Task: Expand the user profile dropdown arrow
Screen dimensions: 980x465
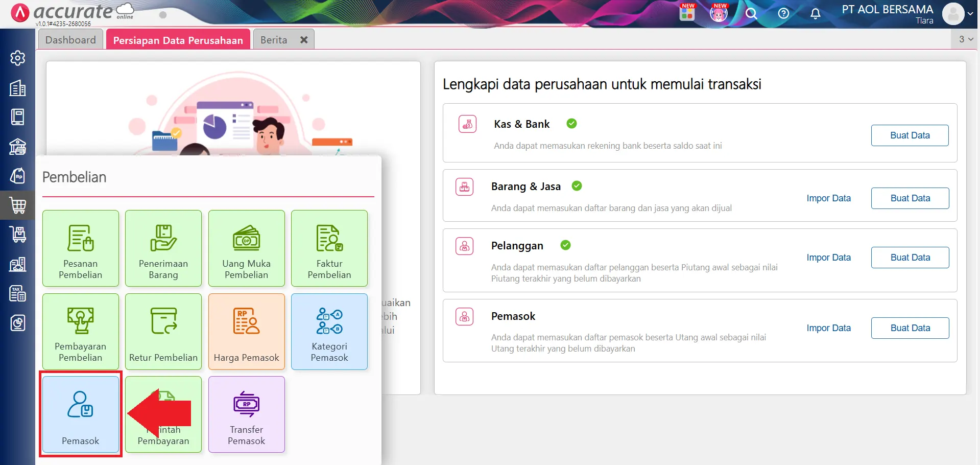Action: [x=970, y=14]
